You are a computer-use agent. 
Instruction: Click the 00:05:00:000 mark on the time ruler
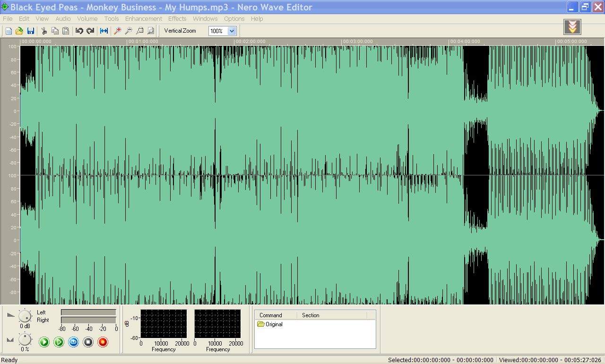(572, 42)
